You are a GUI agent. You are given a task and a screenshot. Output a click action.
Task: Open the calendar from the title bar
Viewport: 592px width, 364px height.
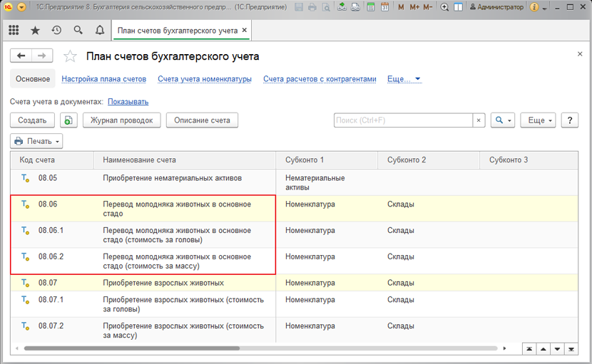[384, 7]
